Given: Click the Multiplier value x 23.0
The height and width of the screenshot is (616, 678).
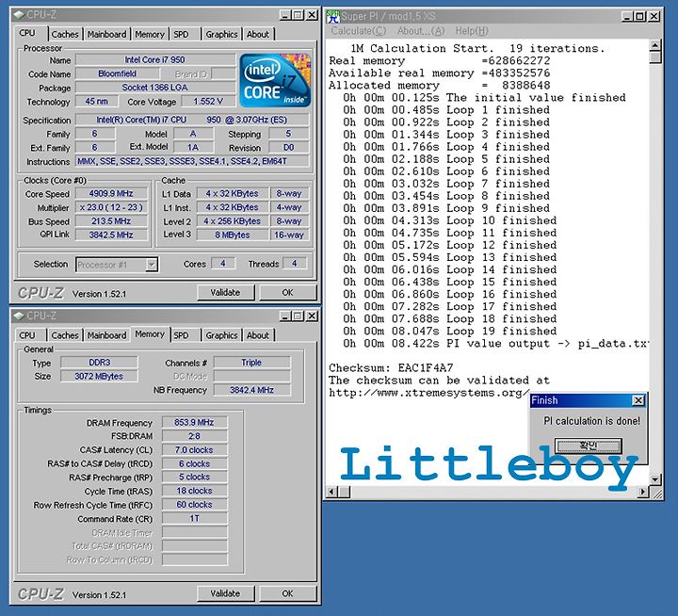Looking at the screenshot, I should point(111,207).
